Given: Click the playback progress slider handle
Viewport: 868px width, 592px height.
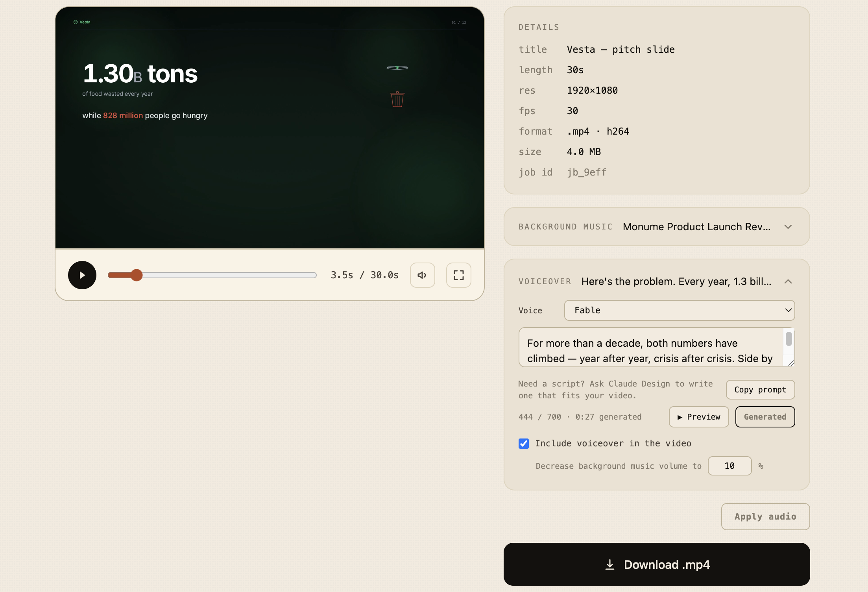Looking at the screenshot, I should point(137,275).
